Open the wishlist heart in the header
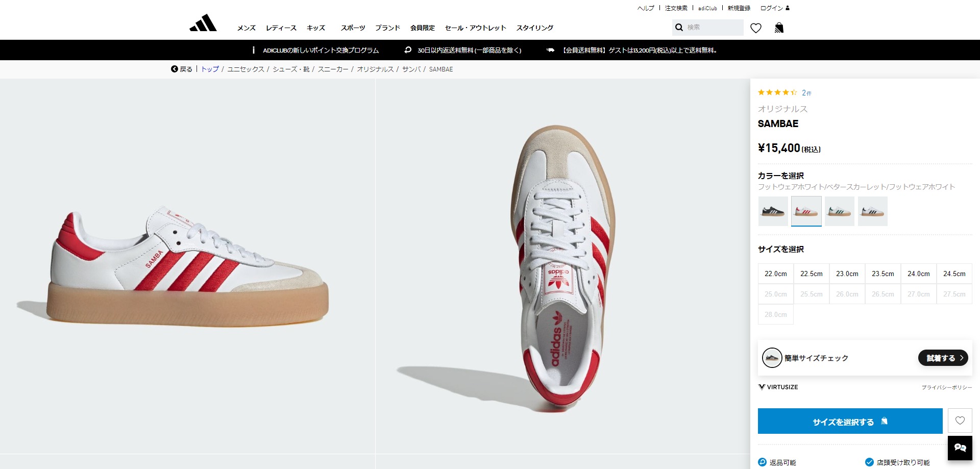Viewport: 980px width, 469px height. [755, 29]
